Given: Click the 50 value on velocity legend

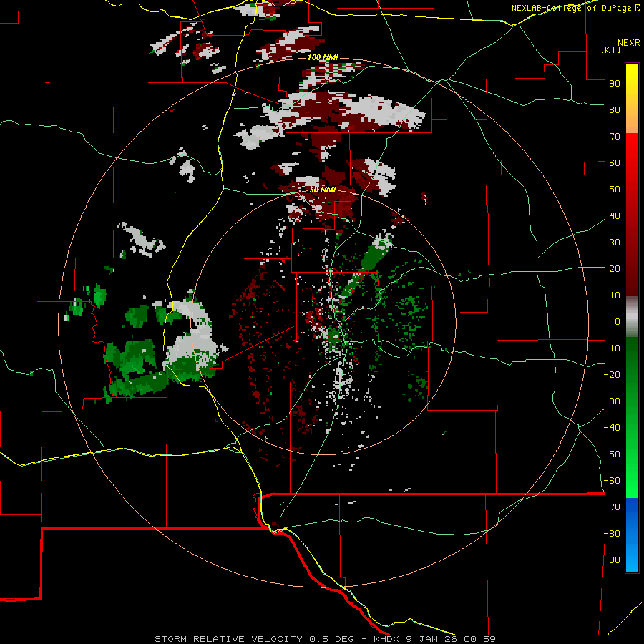Looking at the screenshot, I should [x=615, y=190].
